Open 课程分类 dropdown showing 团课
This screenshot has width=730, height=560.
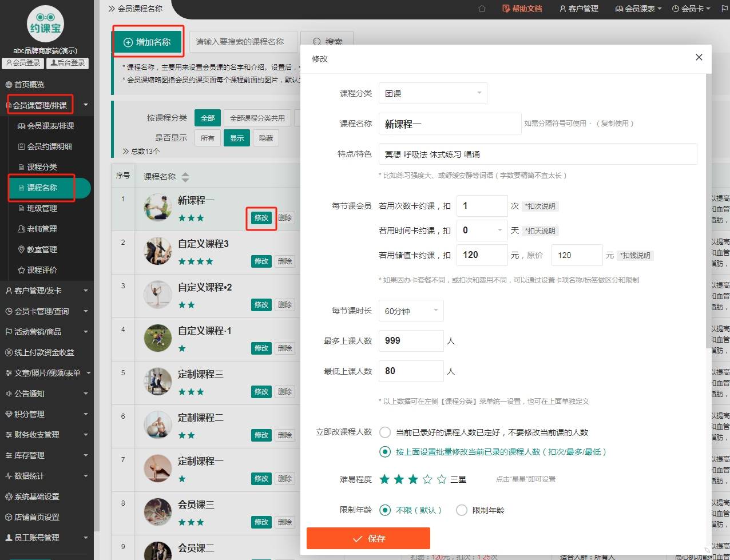[433, 93]
